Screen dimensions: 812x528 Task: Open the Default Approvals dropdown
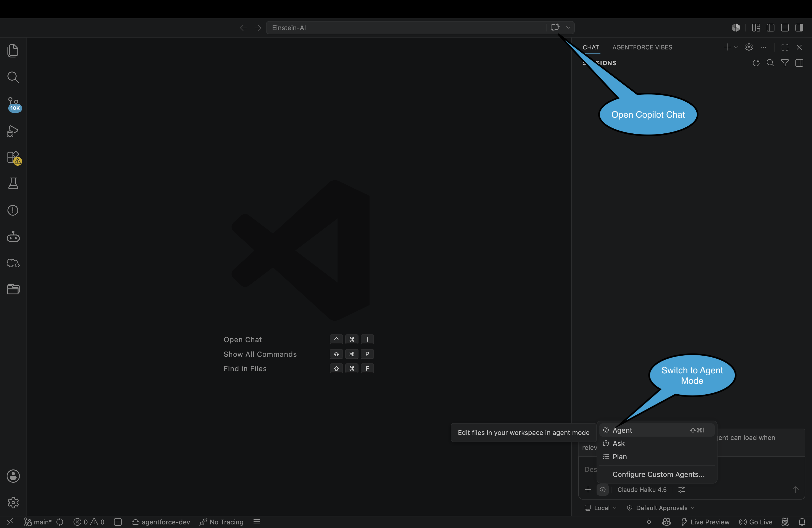coord(661,508)
